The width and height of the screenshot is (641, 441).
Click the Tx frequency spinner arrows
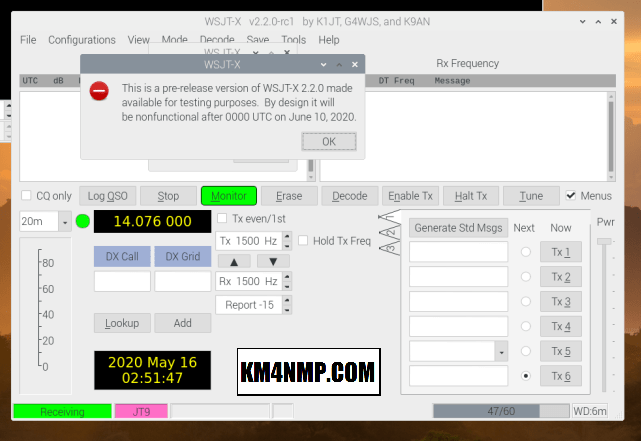click(287, 241)
